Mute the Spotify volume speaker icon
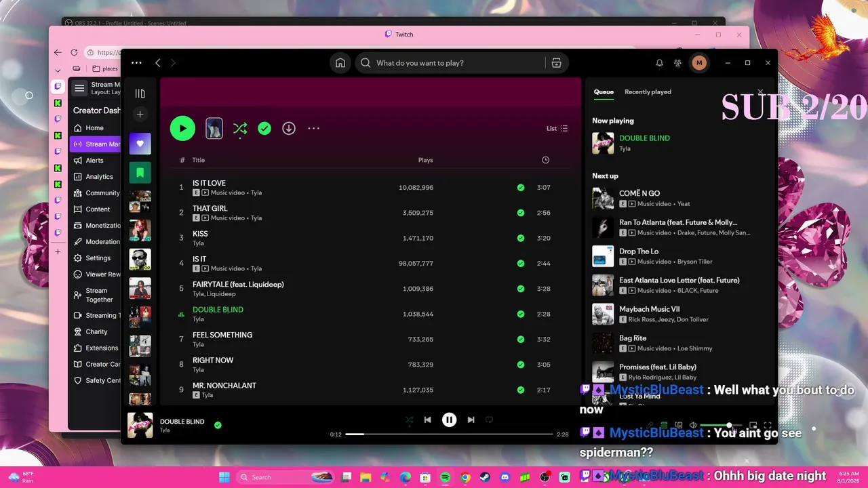868x488 pixels. click(693, 426)
